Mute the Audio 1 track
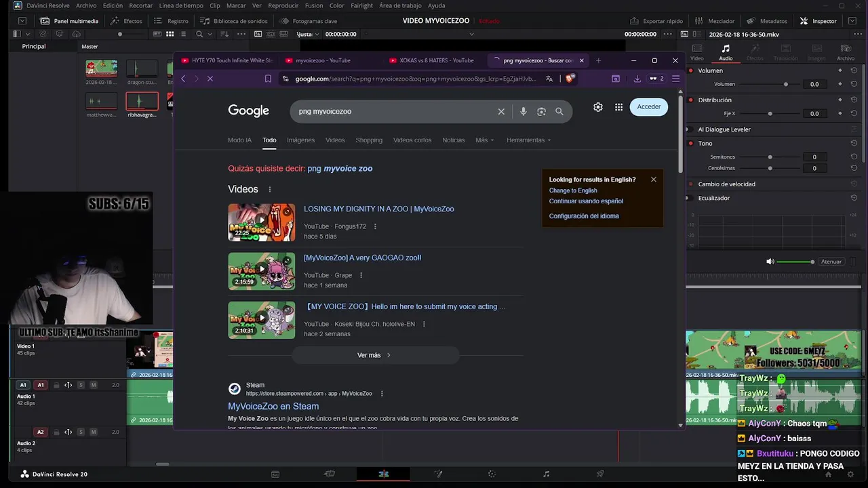The image size is (868, 488). pos(94,385)
